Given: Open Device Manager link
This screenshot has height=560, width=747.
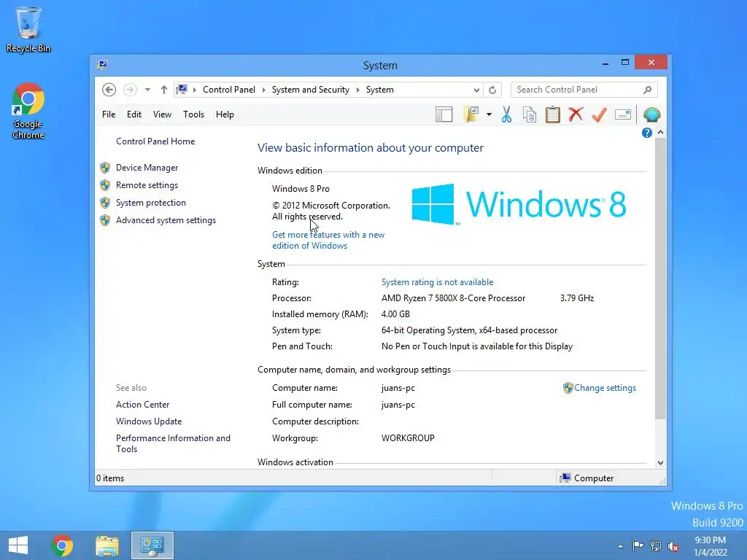Looking at the screenshot, I should tap(147, 168).
